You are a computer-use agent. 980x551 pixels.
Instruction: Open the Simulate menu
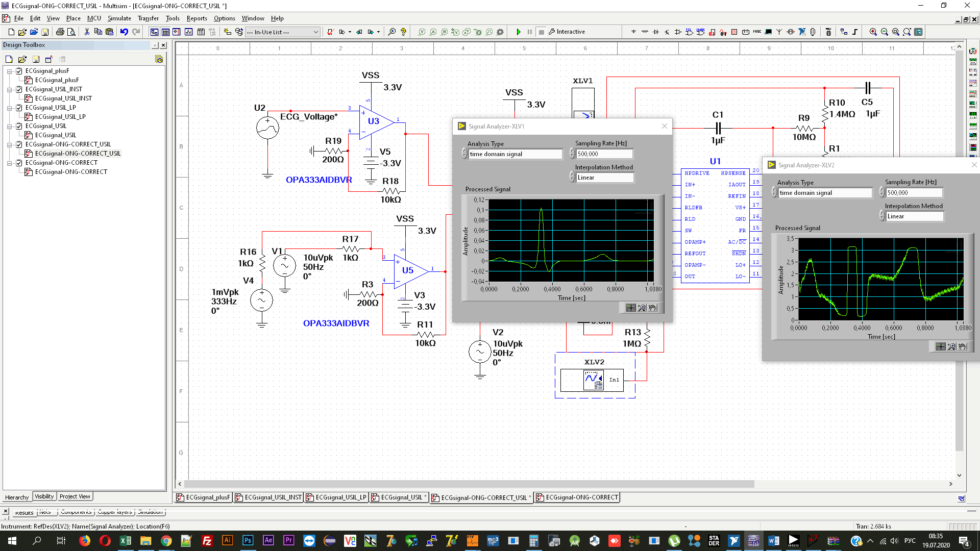click(119, 18)
